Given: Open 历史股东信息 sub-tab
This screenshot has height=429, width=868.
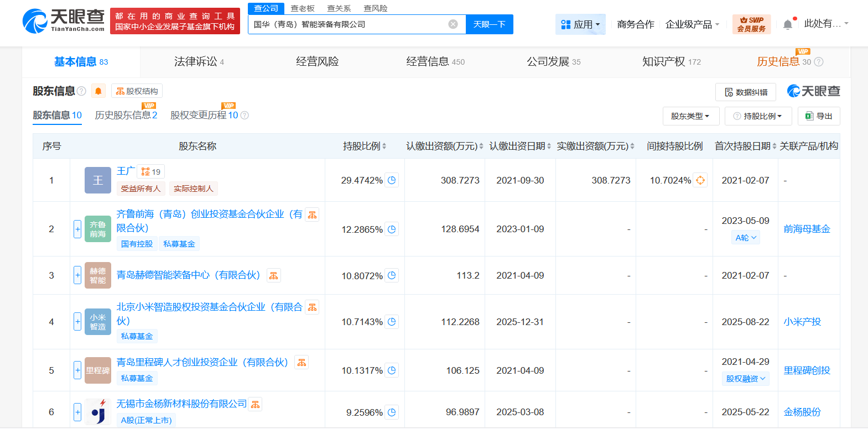Looking at the screenshot, I should pyautogui.click(x=126, y=115).
